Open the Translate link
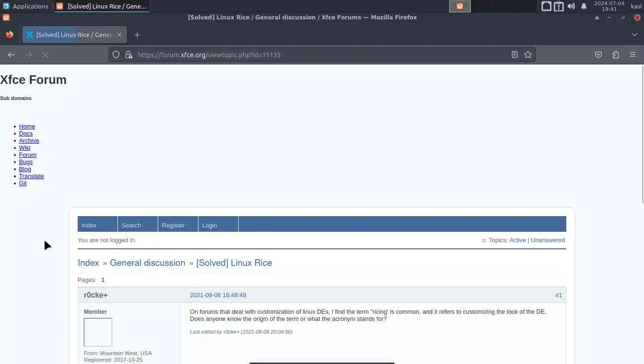 (31, 176)
